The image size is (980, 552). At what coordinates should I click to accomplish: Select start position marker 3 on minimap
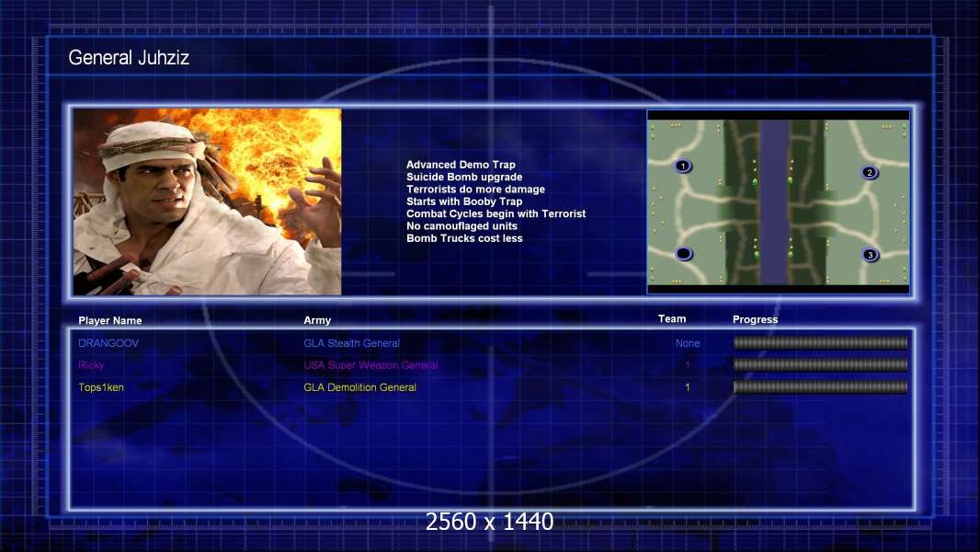pos(870,255)
